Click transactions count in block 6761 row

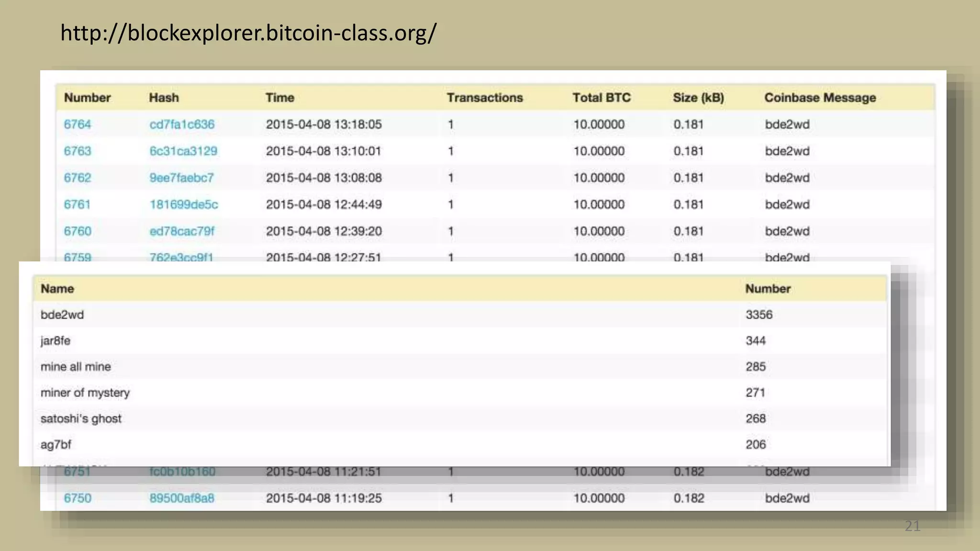tap(450, 205)
